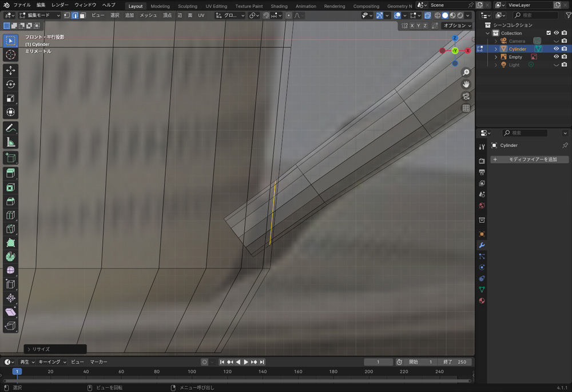The width and height of the screenshot is (572, 392).
Task: Open the Modifiers properties tab
Action: [x=482, y=245]
